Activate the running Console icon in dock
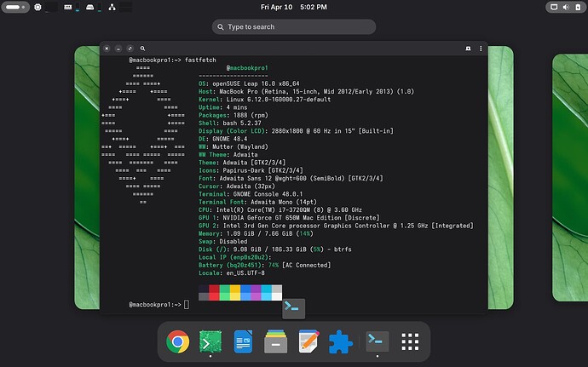Screen dimensions: 588x367 point(378,341)
